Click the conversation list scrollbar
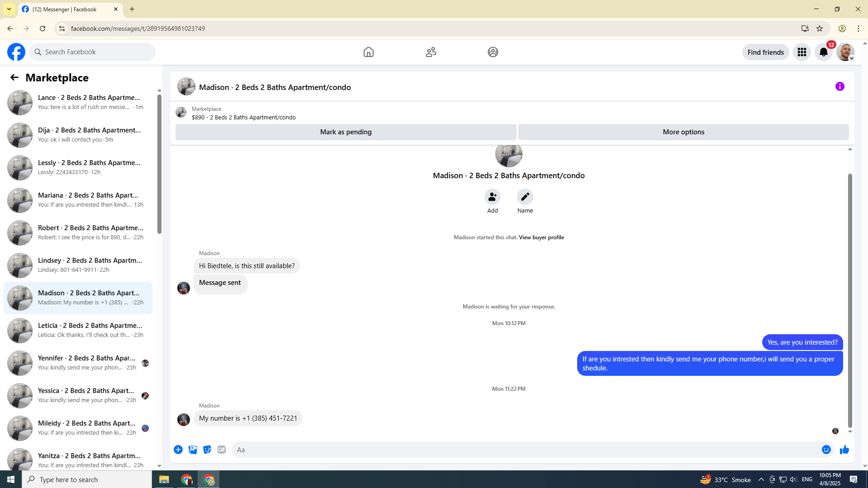868x488 pixels. (159, 164)
